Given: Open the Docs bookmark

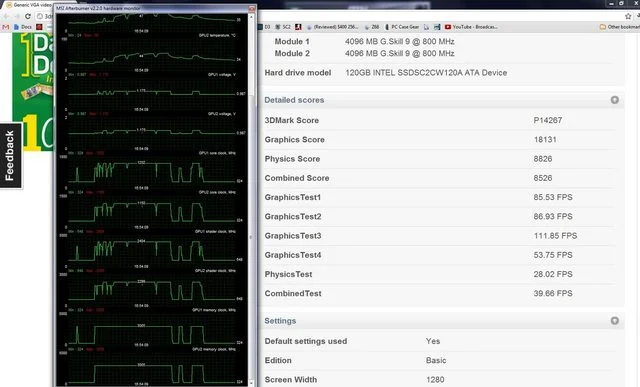Looking at the screenshot, I should 23,27.
